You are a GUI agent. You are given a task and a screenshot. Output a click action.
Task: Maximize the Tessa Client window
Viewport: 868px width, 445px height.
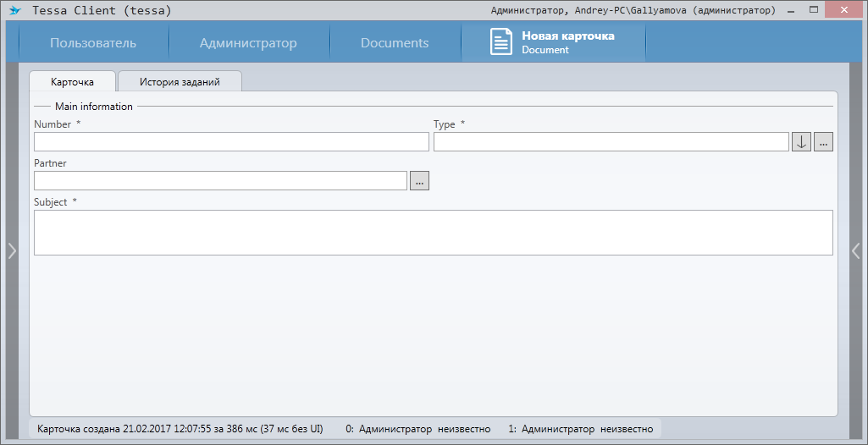[814, 10]
